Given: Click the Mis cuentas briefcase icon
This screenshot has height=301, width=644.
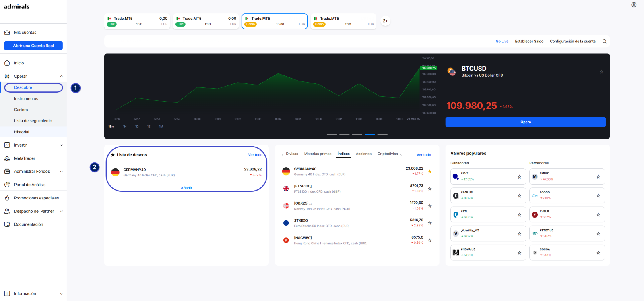Looking at the screenshot, I should click(7, 33).
